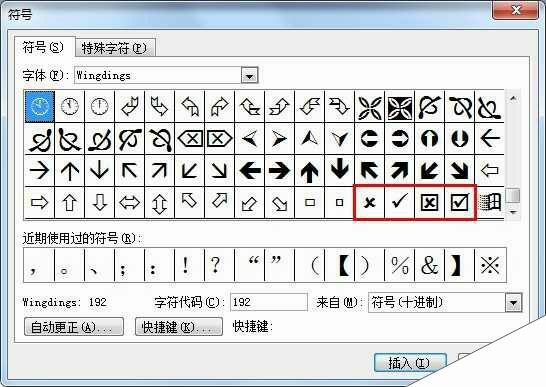Choose the left-pointing delete box with X

[x=190, y=139]
